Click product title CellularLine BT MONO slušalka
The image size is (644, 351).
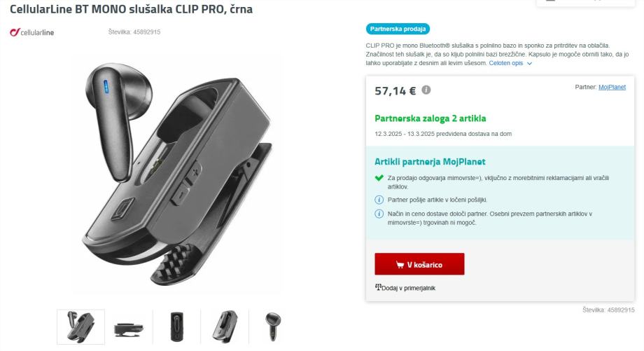[x=131, y=9]
